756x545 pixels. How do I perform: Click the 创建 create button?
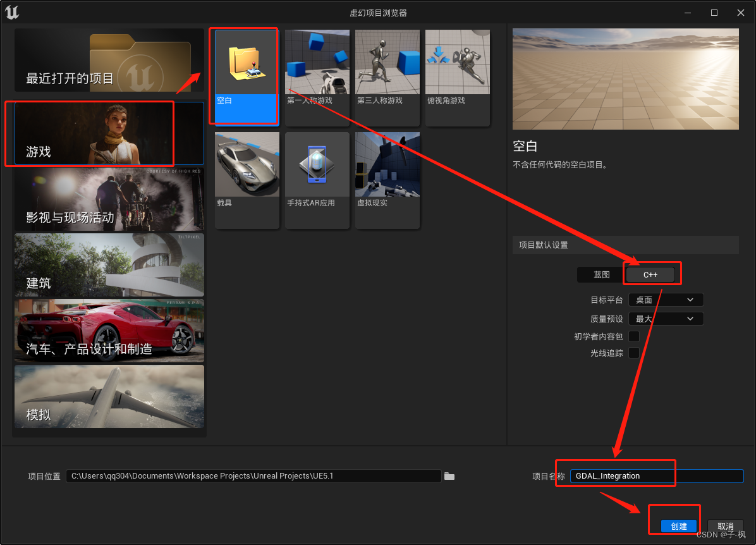pos(678,526)
